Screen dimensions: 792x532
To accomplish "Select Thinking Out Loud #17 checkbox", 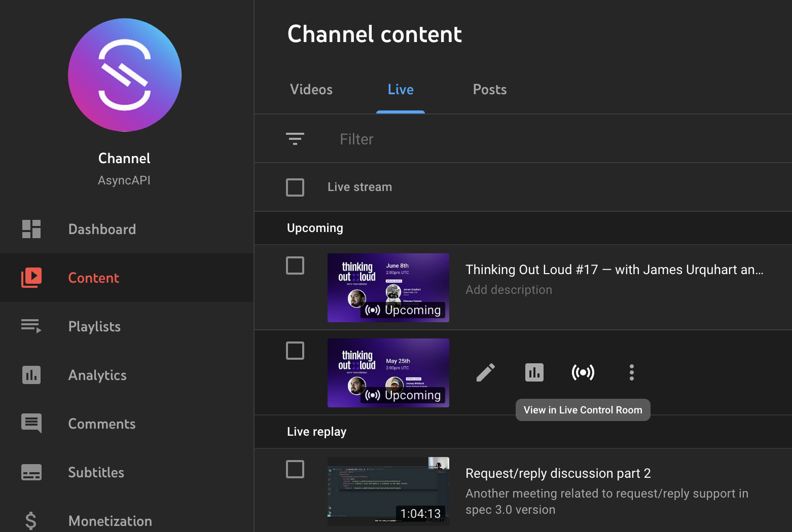I will tap(295, 265).
